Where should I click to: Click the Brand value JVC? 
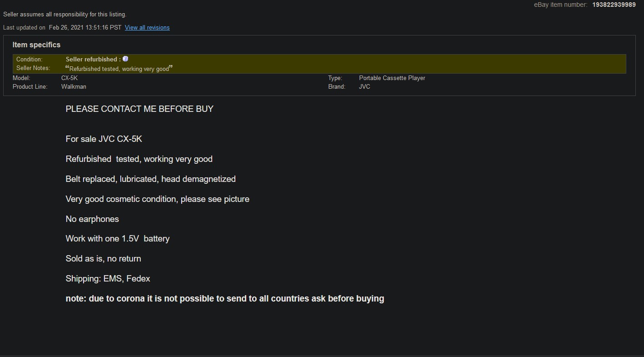click(x=365, y=86)
